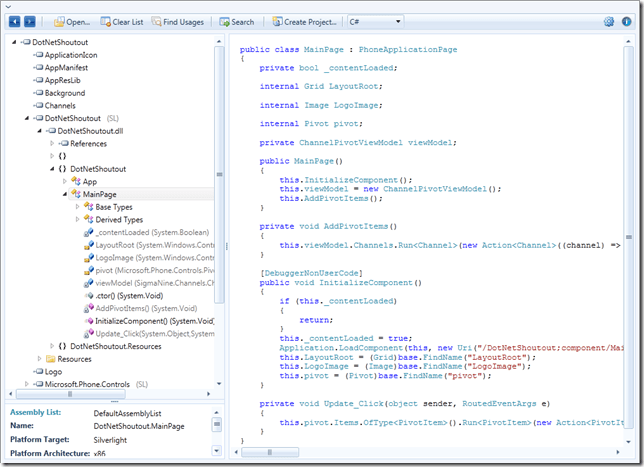Collapse the top DotNetShoutout root node
Viewport: 644px width, 467px height.
click(14, 42)
